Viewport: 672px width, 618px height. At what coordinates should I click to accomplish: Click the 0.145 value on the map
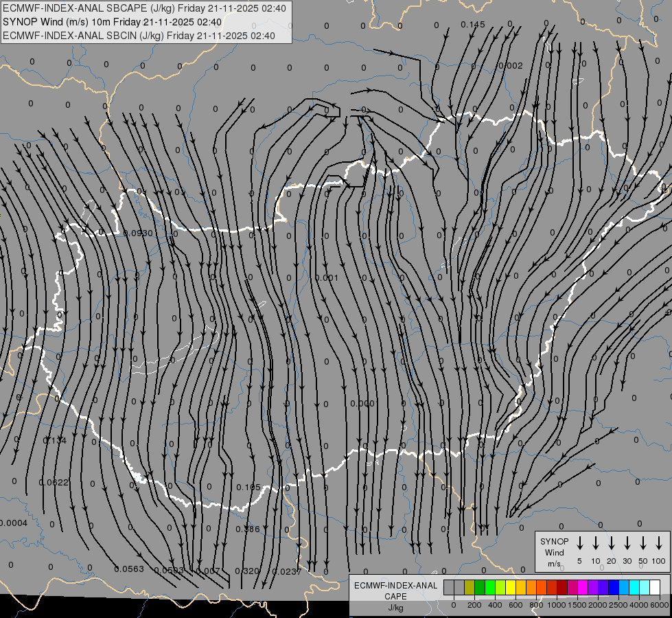473,25
